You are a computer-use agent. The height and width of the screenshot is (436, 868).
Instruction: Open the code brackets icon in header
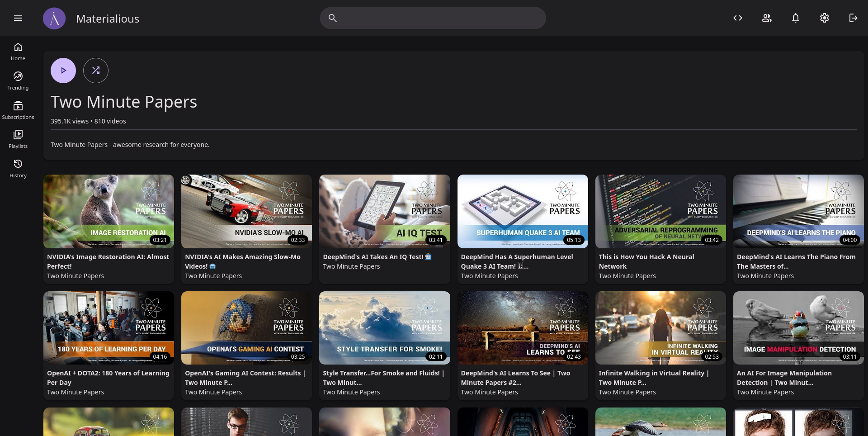pyautogui.click(x=738, y=18)
